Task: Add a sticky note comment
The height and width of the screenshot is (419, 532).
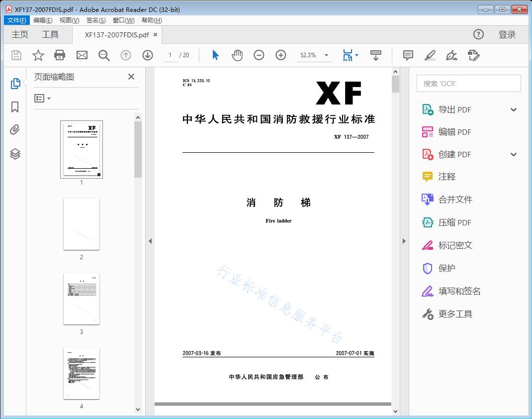Action: coord(408,55)
